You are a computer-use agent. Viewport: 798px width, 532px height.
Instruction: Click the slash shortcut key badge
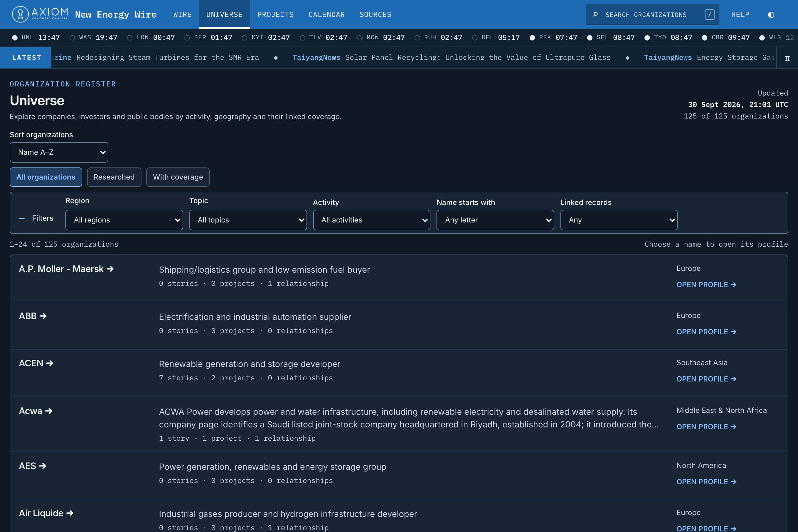pos(709,15)
